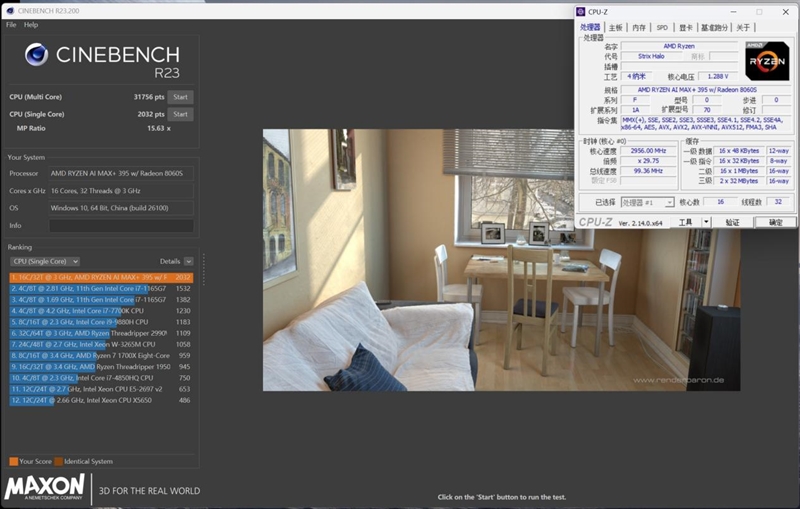Viewport: 800px width, 509px height.
Task: Click the 验证 button in CPU-Z
Action: point(732,222)
